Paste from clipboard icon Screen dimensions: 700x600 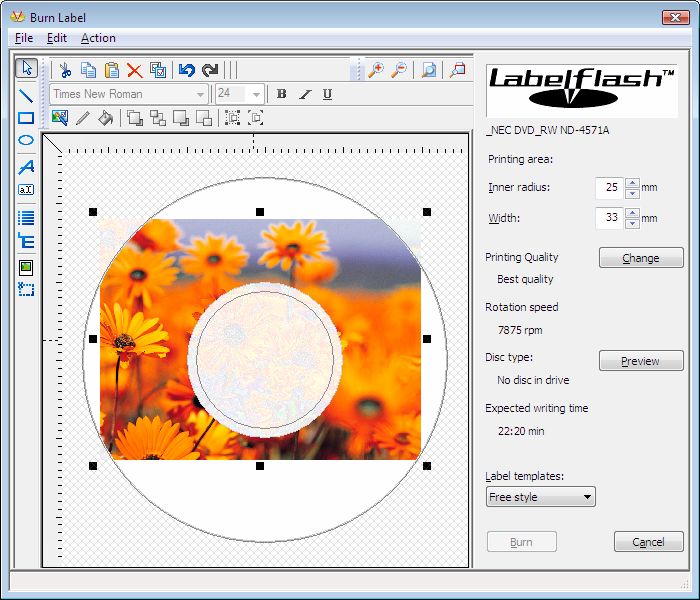click(112, 70)
